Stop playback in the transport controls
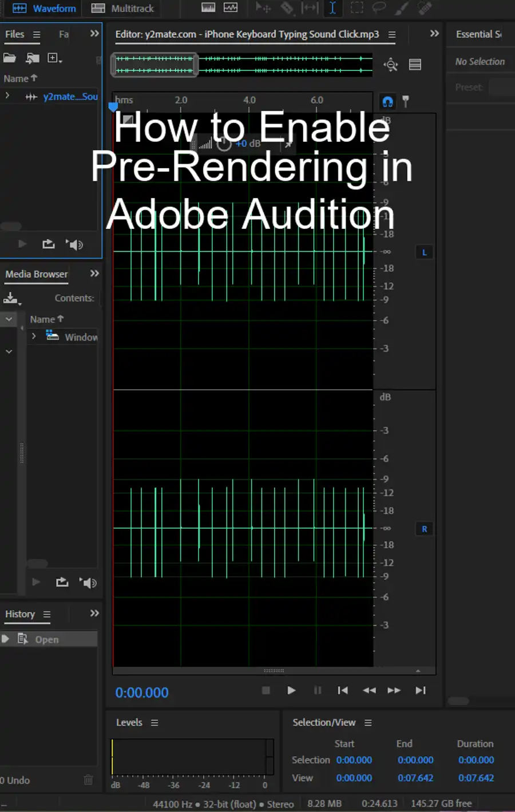Image resolution: width=515 pixels, height=812 pixels. coord(266,691)
